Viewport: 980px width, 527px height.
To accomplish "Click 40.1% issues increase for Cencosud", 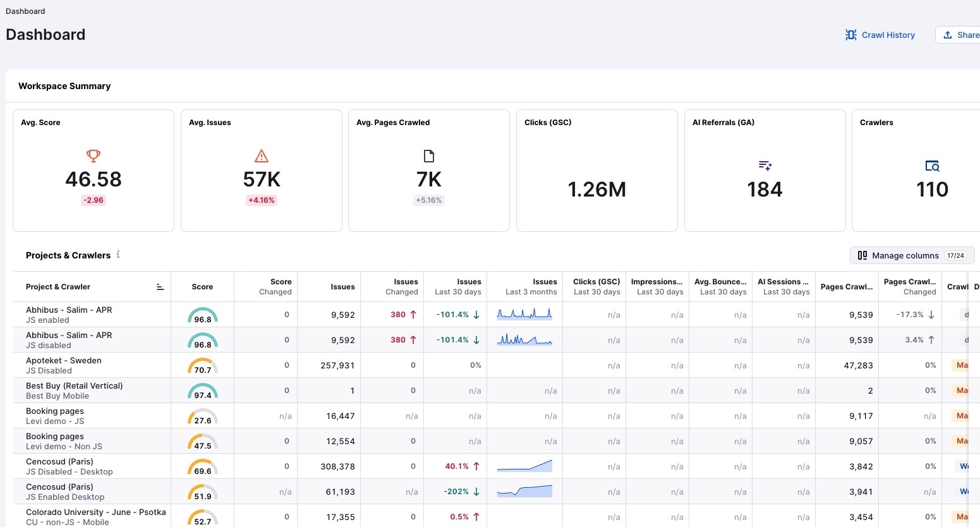I will pyautogui.click(x=463, y=466).
